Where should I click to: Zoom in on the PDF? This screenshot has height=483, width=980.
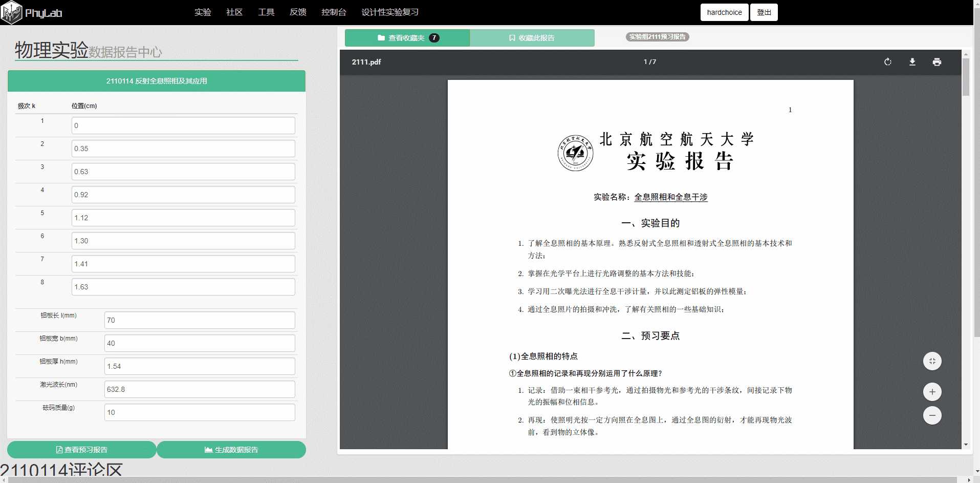point(932,392)
